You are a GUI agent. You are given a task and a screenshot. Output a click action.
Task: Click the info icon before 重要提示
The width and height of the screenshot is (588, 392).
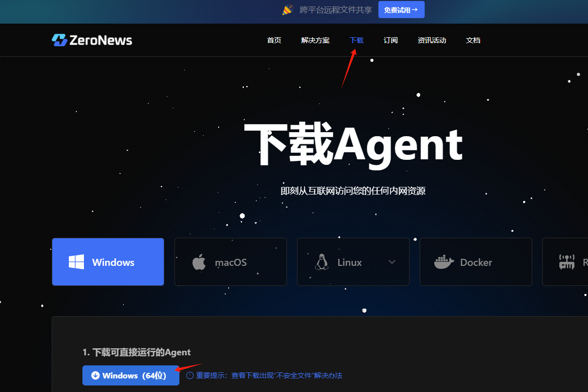click(x=190, y=375)
